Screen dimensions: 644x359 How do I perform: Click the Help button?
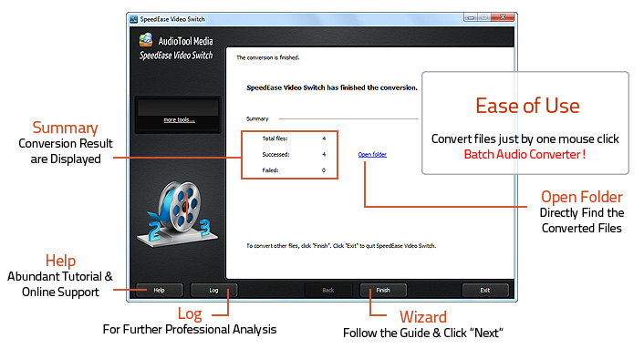tap(160, 290)
